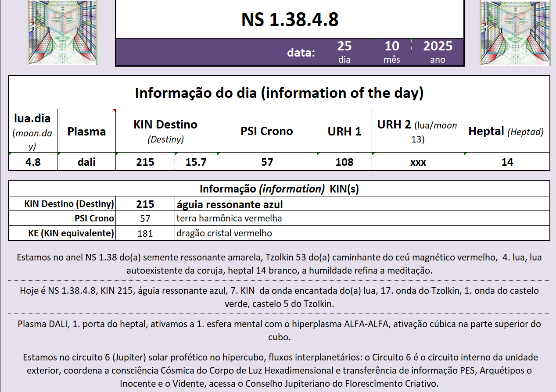Click the left hypercube face image
The image size is (556, 392).
pos(62,33)
